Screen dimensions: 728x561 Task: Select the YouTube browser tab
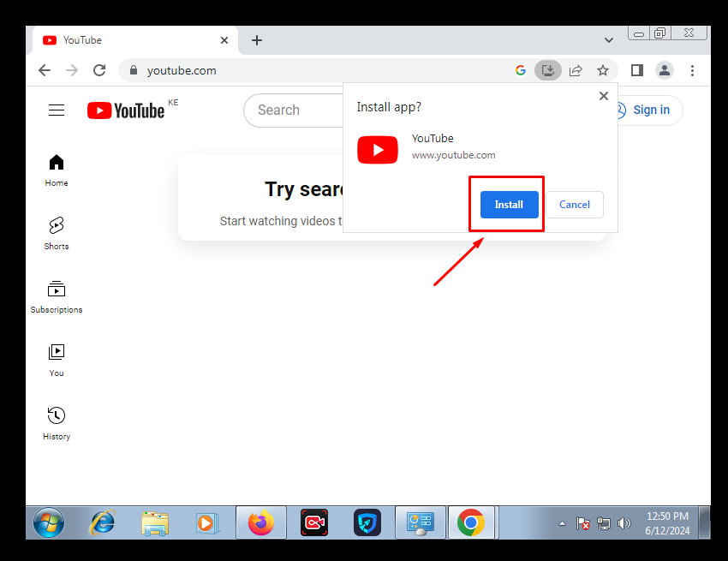(x=134, y=40)
